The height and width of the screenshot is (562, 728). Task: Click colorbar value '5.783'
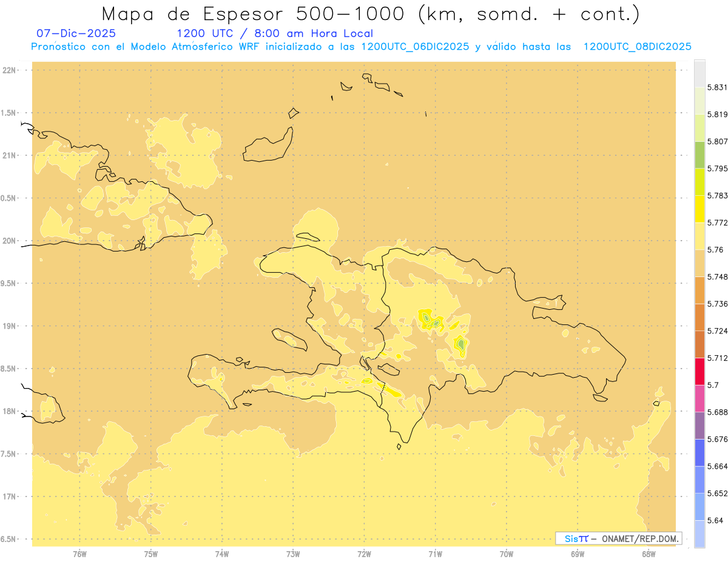point(717,195)
